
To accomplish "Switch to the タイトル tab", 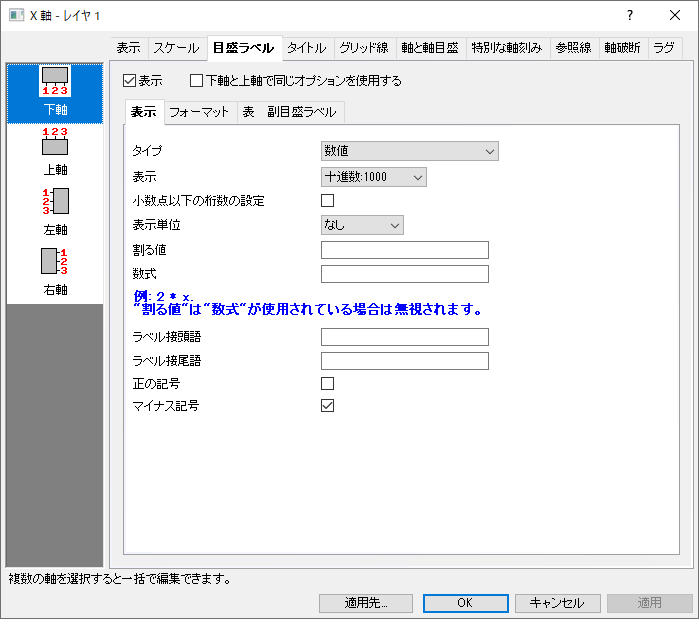I will tap(307, 48).
